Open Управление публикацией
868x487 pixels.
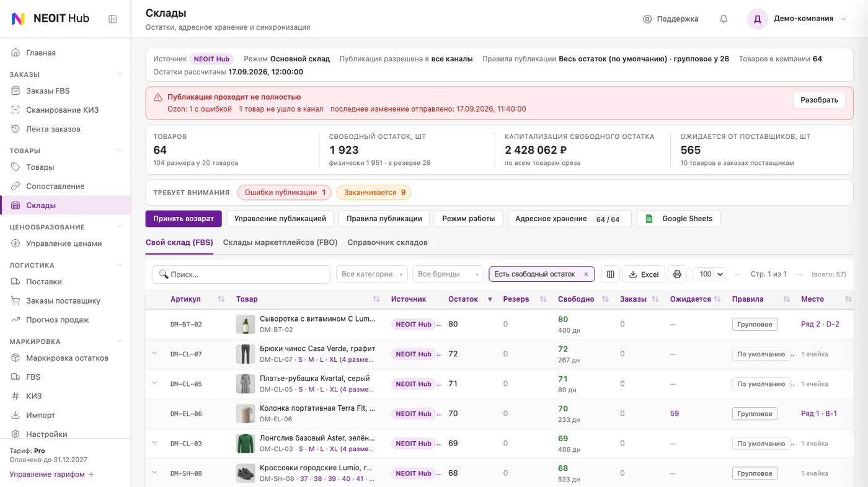click(280, 219)
